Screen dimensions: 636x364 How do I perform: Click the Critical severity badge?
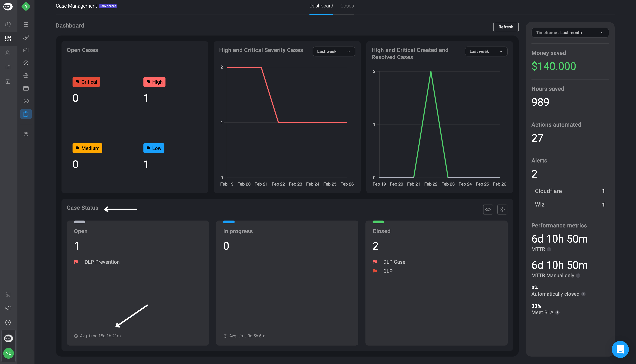pyautogui.click(x=86, y=82)
